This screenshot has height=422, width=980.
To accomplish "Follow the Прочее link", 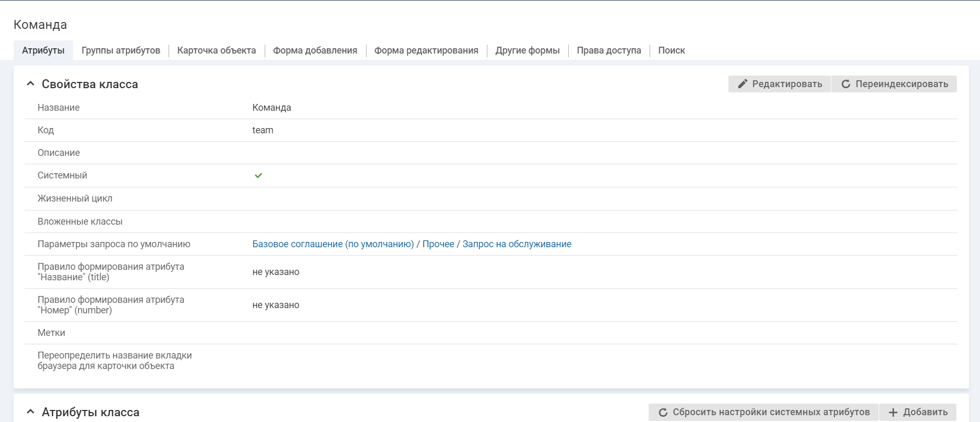I will [x=438, y=244].
